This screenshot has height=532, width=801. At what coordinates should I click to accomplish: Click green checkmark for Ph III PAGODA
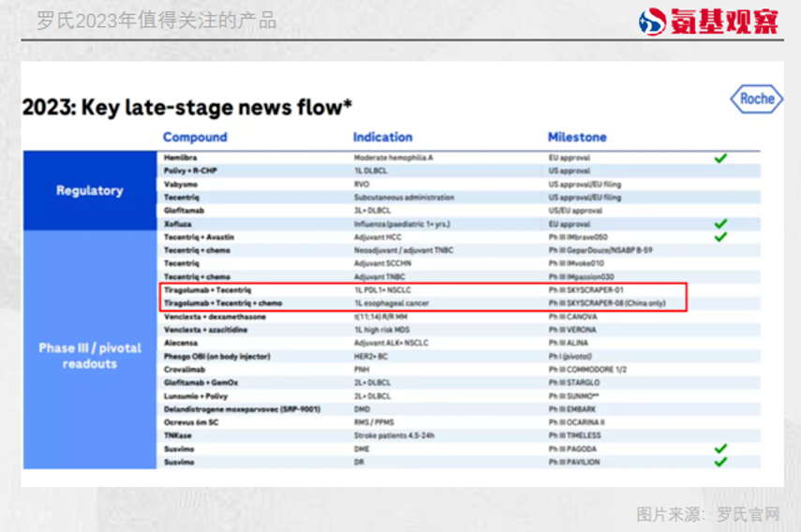tap(719, 449)
